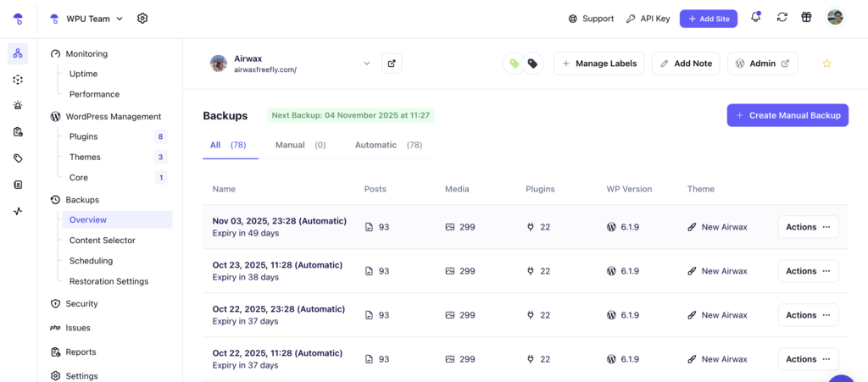Click the refresh sync icon in header
868x382 pixels.
pos(782,18)
